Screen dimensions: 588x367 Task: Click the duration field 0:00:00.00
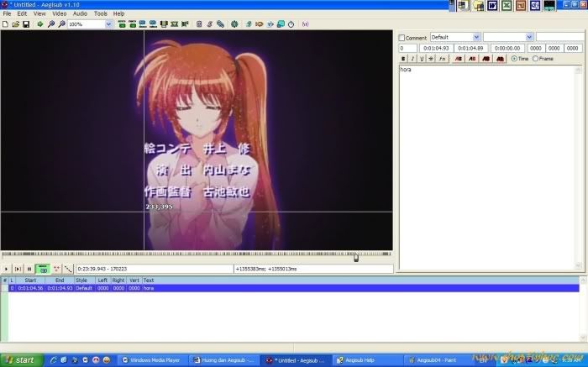point(507,48)
